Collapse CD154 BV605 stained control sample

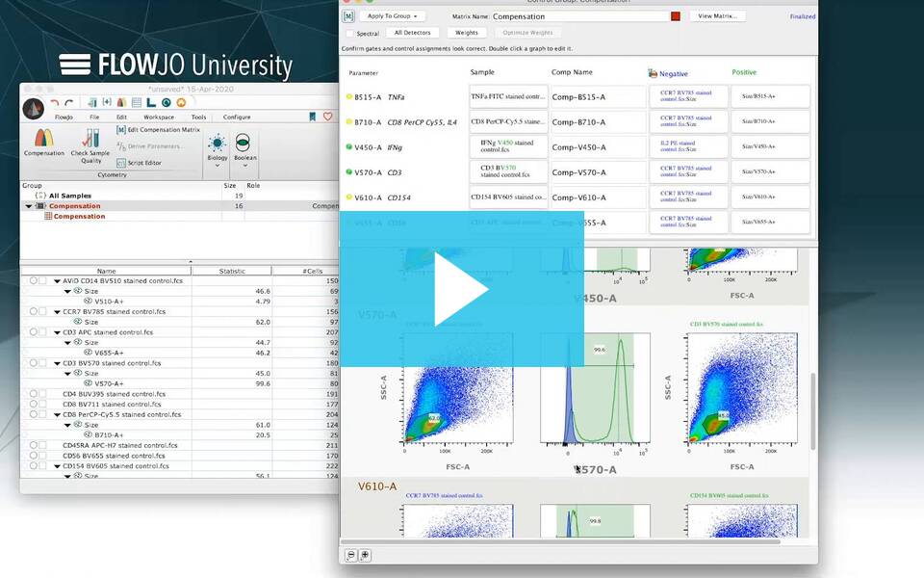(57, 466)
